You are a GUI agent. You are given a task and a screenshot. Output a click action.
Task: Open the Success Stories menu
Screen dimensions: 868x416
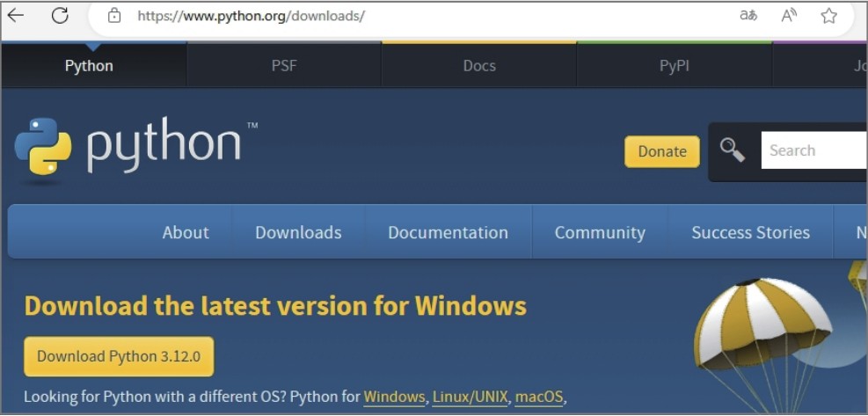[x=751, y=232]
